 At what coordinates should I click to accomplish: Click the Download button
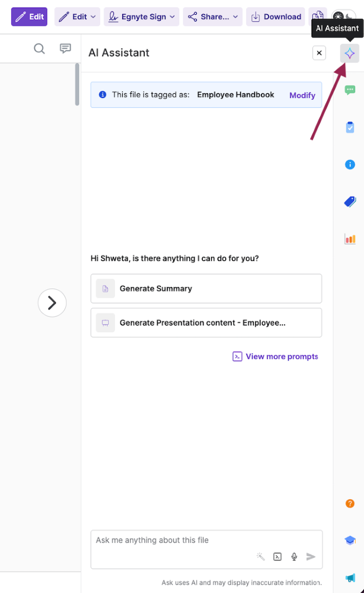(x=276, y=17)
